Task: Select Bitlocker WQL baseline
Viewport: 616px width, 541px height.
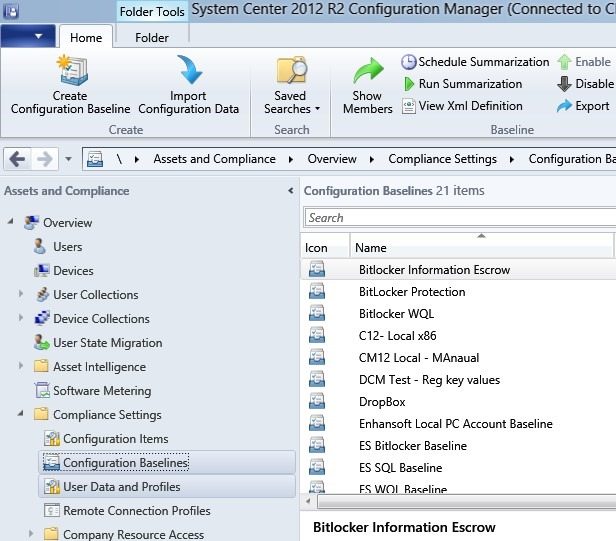Action: point(396,314)
